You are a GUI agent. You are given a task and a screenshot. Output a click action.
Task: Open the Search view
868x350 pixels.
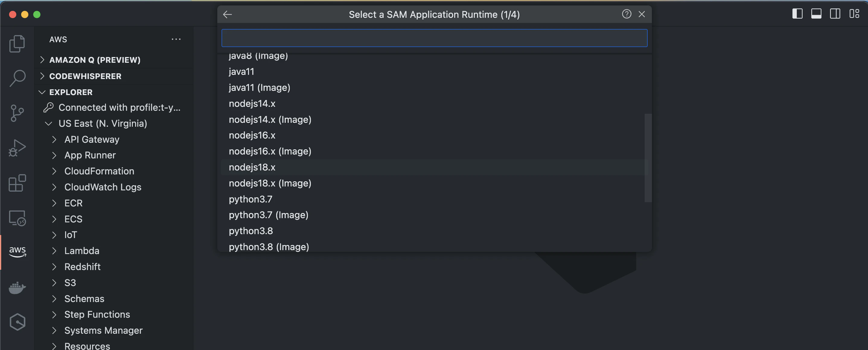click(x=17, y=78)
